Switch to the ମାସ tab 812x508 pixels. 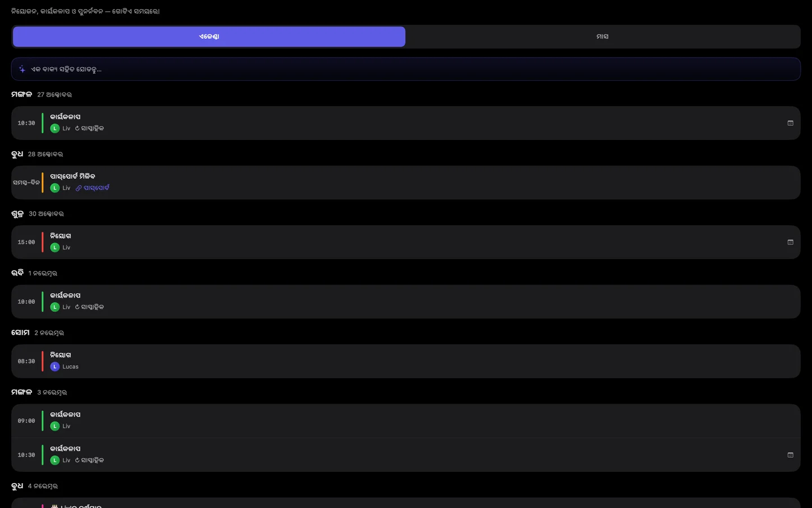(602, 37)
